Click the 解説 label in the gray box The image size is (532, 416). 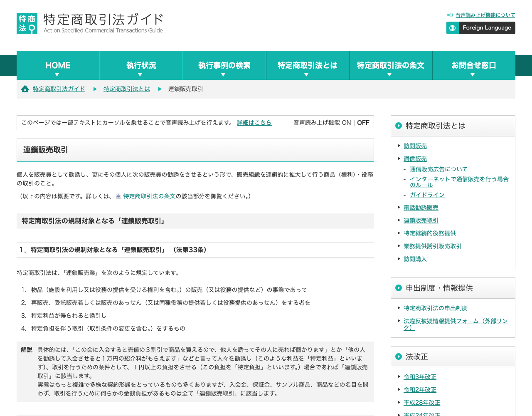(27, 350)
